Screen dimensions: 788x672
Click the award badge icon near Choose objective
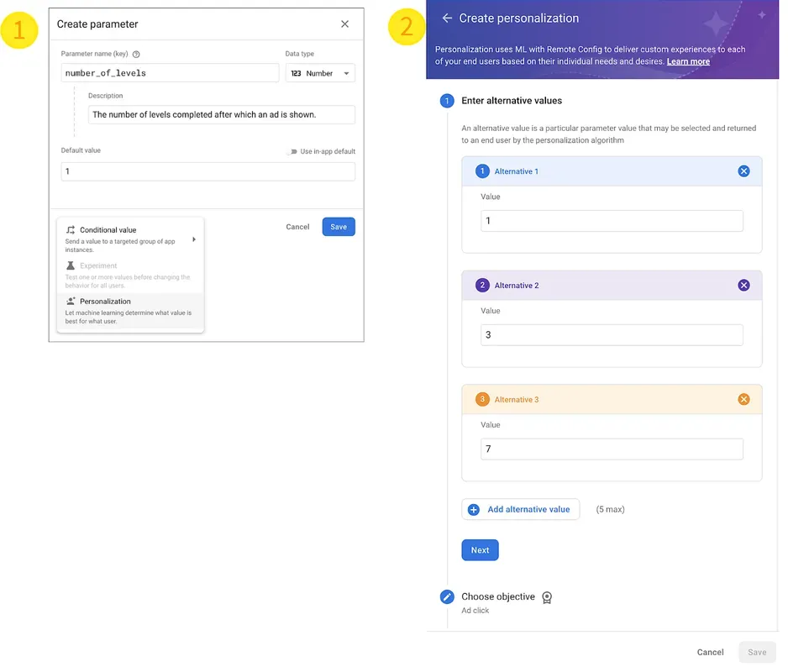547,597
